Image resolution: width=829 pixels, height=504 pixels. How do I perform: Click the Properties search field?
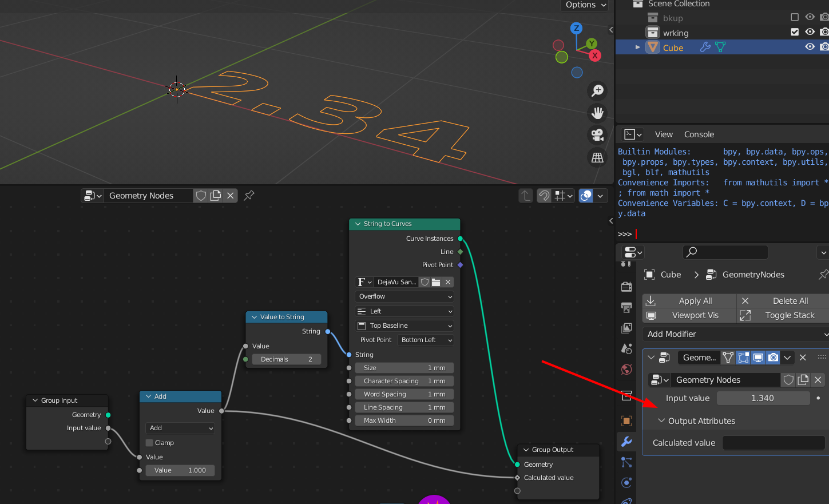point(725,252)
